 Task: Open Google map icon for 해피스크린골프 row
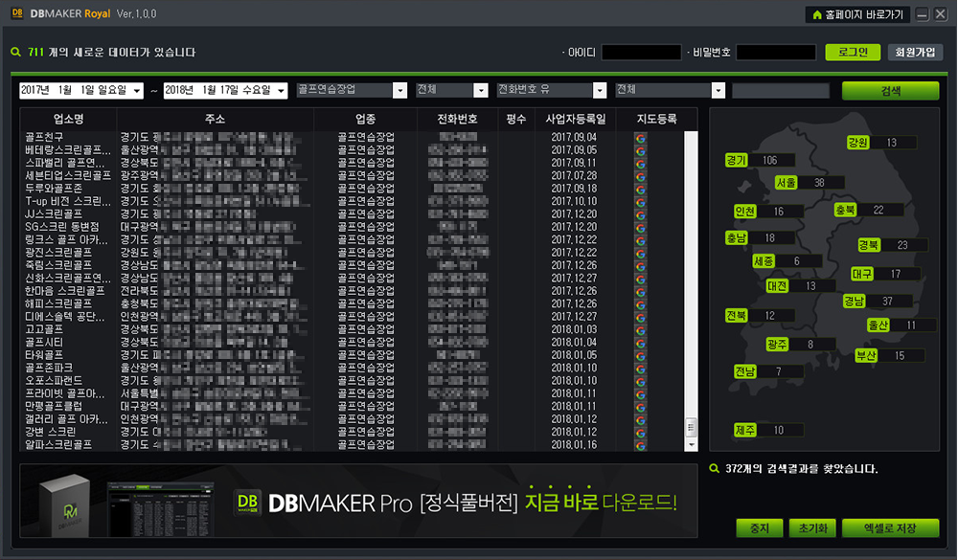click(640, 304)
